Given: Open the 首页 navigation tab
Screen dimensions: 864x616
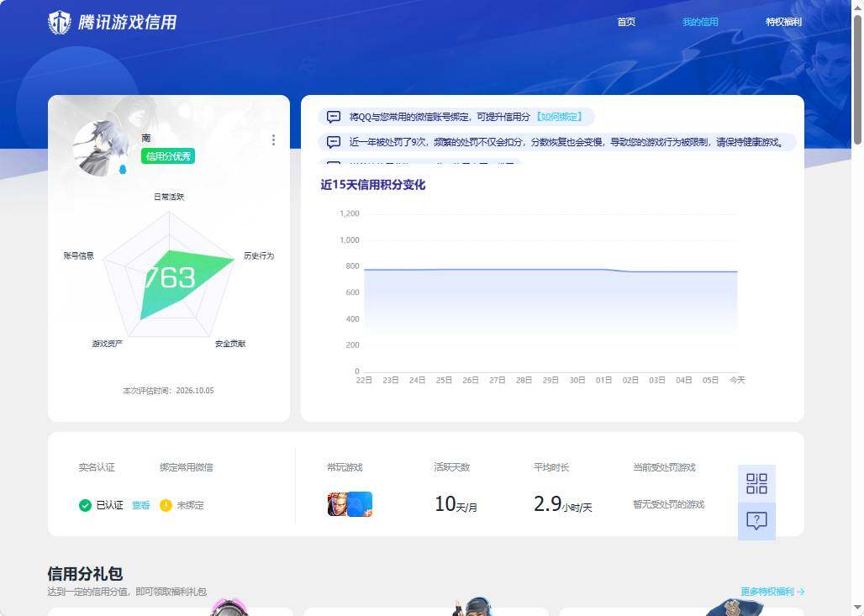Looking at the screenshot, I should click(x=626, y=22).
